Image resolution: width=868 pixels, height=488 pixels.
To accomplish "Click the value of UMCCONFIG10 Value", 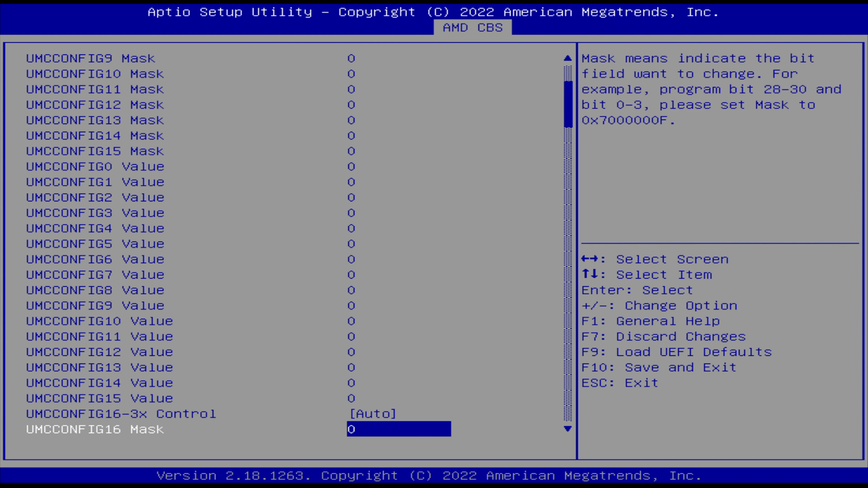I will point(351,321).
